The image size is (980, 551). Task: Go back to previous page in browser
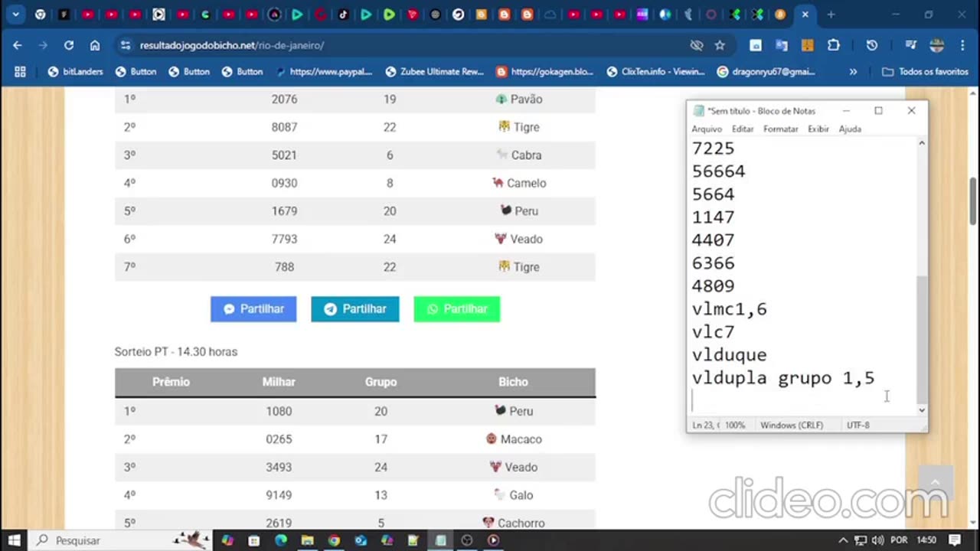18,45
